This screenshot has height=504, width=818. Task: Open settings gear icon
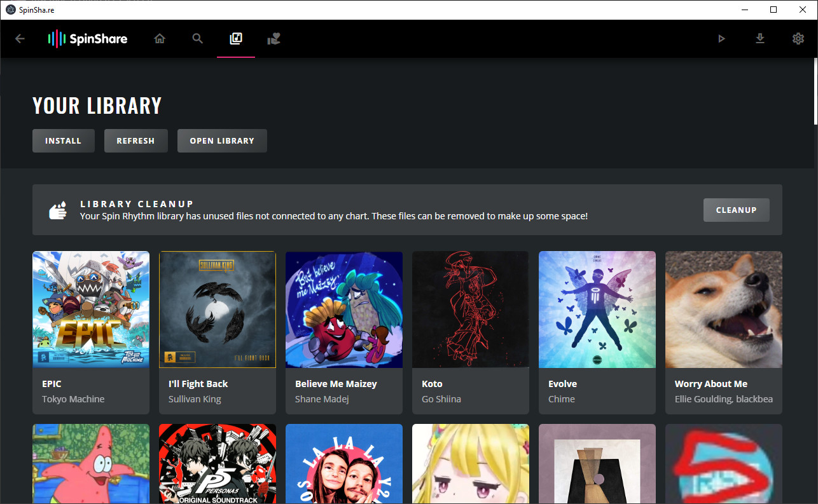(798, 39)
